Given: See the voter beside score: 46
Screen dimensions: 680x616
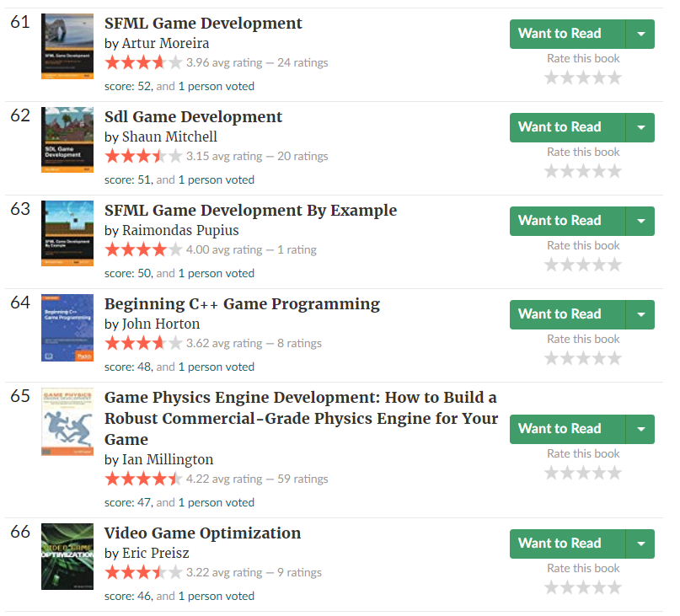Looking at the screenshot, I should coord(217,596).
